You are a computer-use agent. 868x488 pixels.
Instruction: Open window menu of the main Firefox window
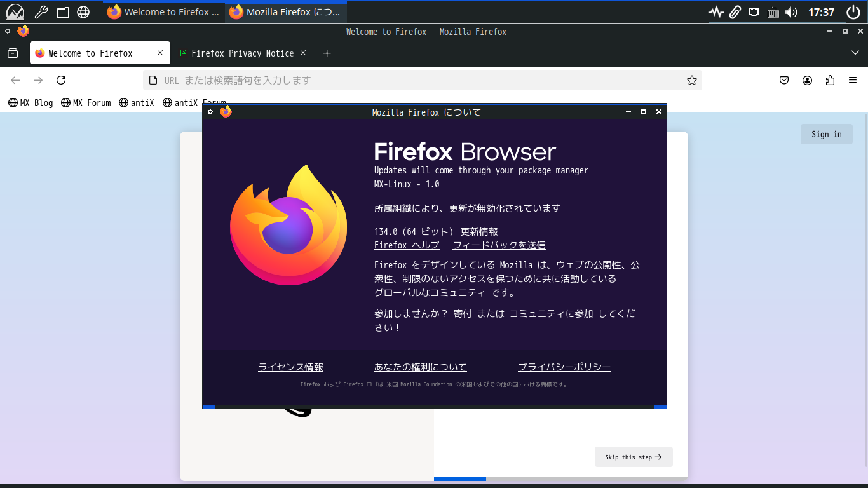tap(8, 31)
